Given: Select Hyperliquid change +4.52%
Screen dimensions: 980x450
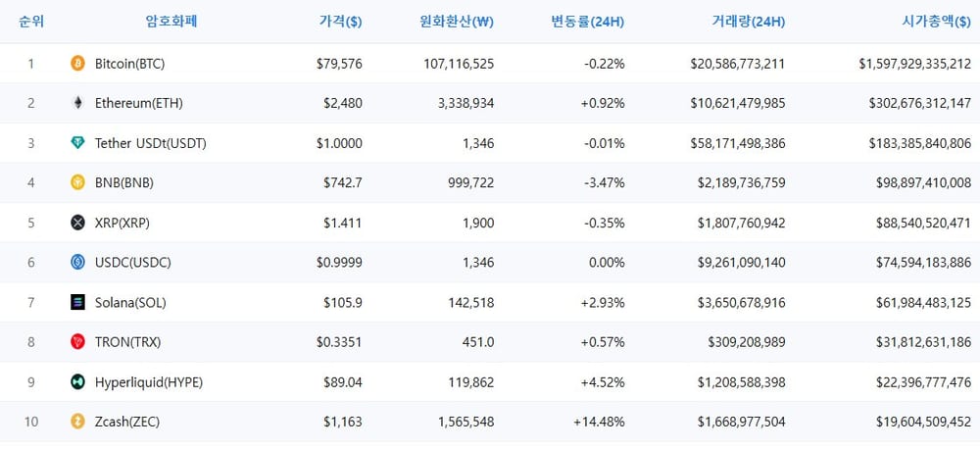Looking at the screenshot, I should (x=603, y=382).
